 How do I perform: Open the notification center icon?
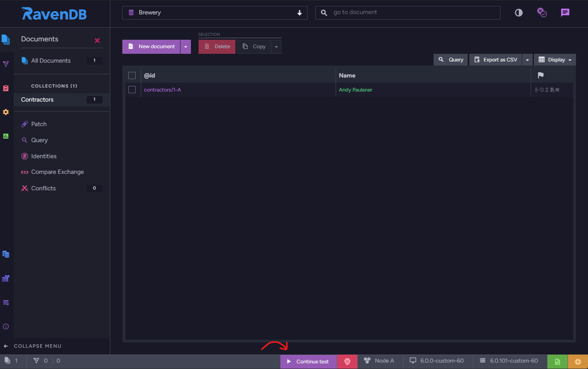pyautogui.click(x=542, y=12)
